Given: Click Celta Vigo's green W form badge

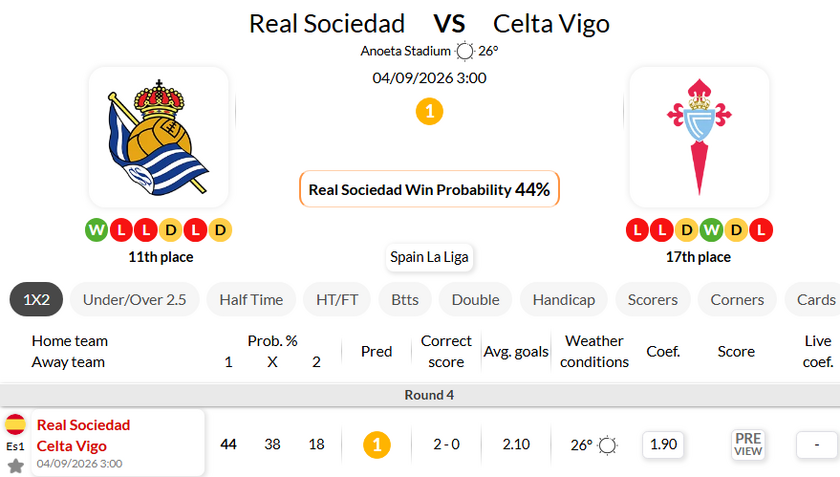Looking at the screenshot, I should pos(711,230).
